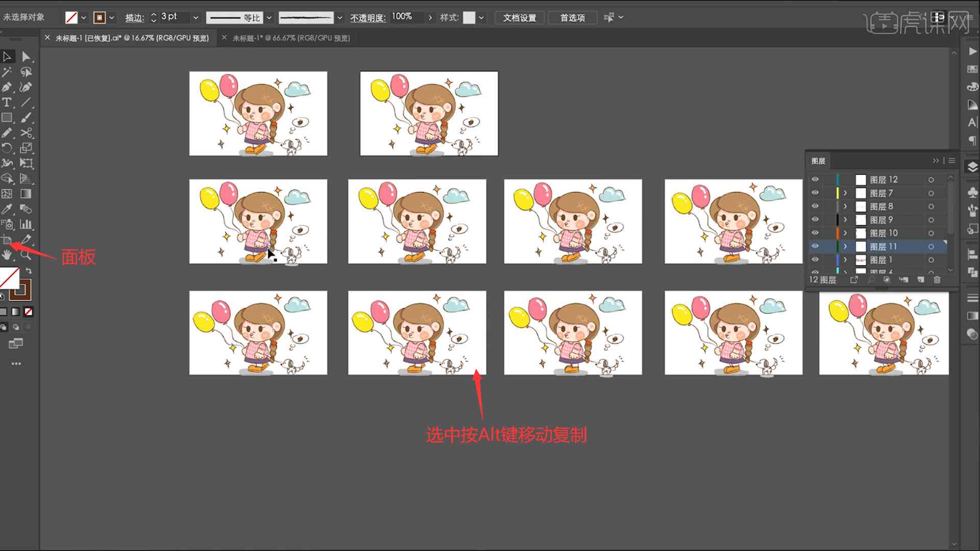Hide the selected 图层 11 layer
The height and width of the screenshot is (551, 980).
(x=815, y=246)
